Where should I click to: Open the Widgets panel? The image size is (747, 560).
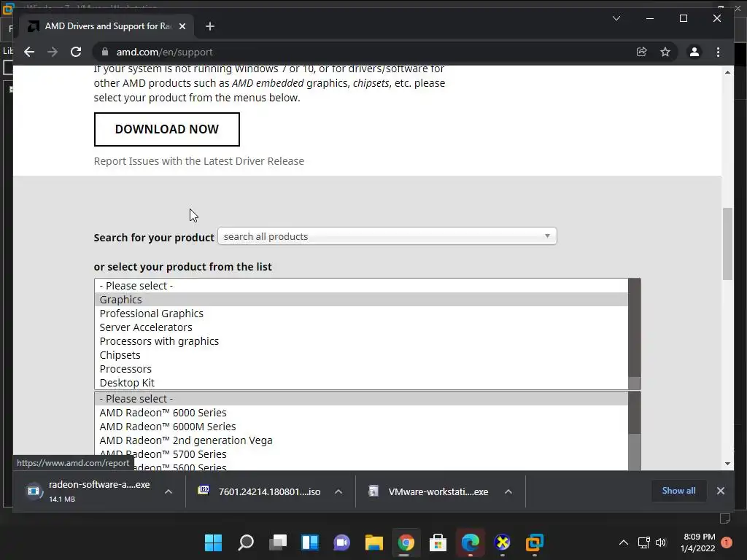[x=309, y=542]
